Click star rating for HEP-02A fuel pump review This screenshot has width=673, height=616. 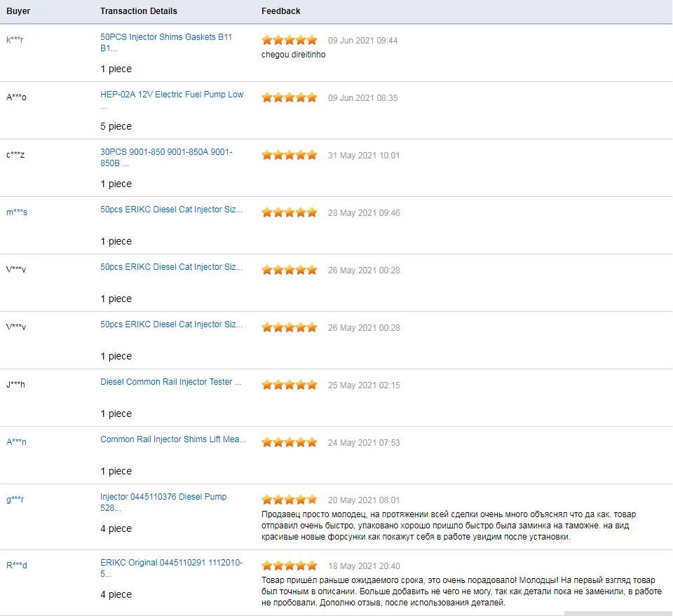point(290,97)
